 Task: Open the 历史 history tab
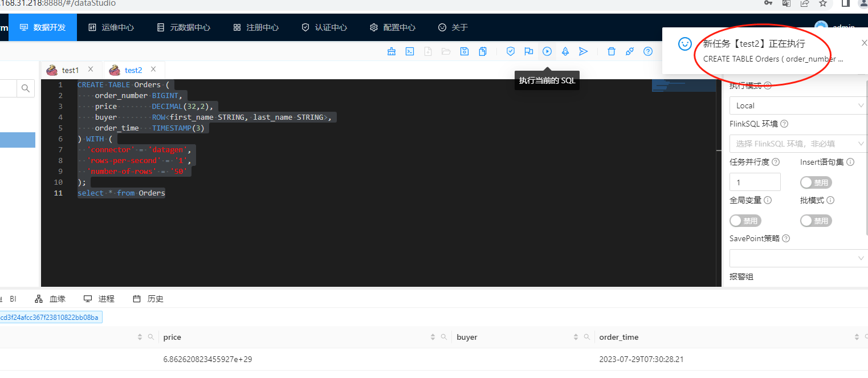coord(148,299)
